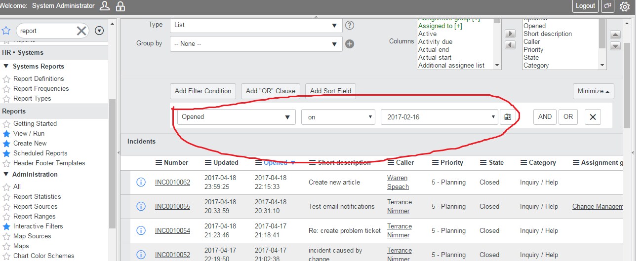
Task: Click Minimize to collapse filter builder
Action: coord(594,91)
